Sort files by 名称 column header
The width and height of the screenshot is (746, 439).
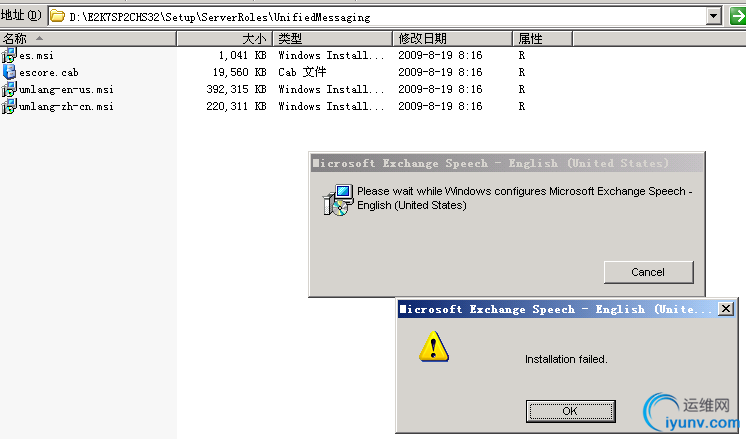pos(88,39)
